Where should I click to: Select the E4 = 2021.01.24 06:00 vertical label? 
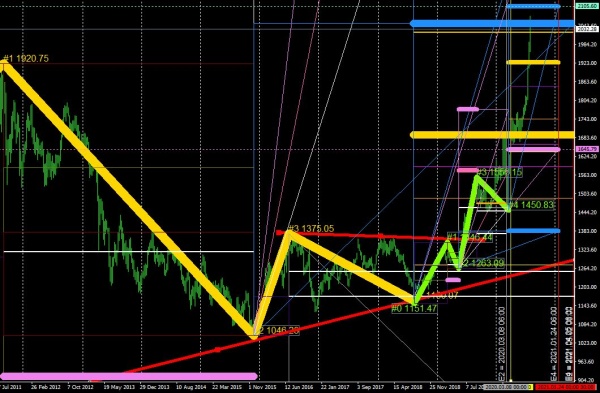point(554,343)
